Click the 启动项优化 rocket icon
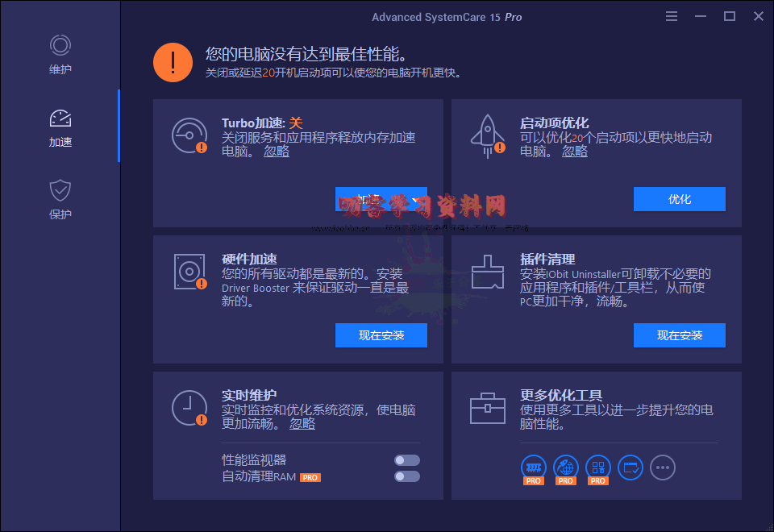Image resolution: width=774 pixels, height=532 pixels. [x=487, y=135]
